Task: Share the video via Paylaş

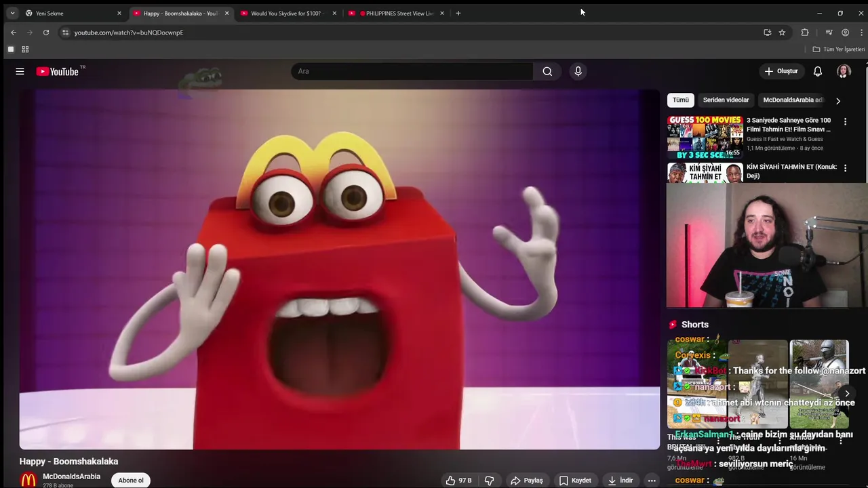Action: (527, 481)
